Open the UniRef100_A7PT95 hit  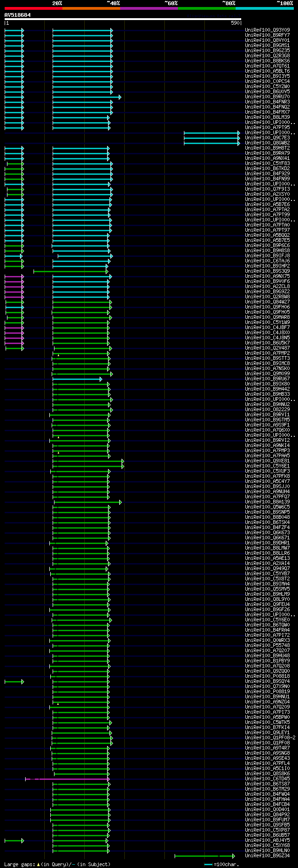pos(267,128)
